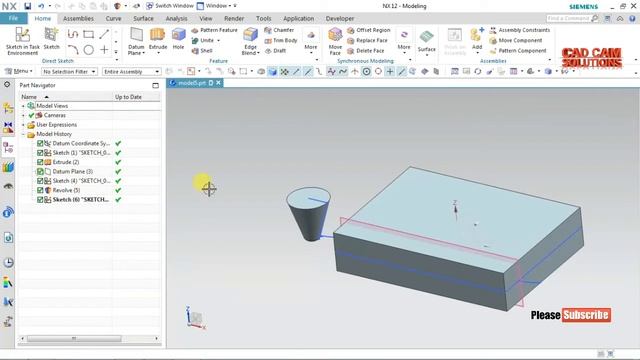Image resolution: width=640 pixels, height=360 pixels.
Task: Click the Find a Command search field
Action: pyautogui.click(x=569, y=18)
